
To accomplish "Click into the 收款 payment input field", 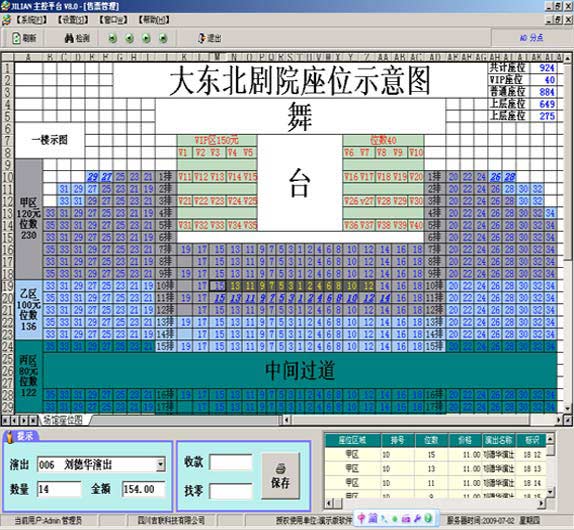I will point(231,462).
